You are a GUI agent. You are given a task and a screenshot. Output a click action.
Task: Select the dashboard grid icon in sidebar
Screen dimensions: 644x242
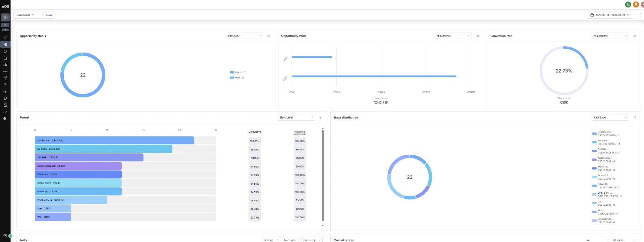coord(5,44)
